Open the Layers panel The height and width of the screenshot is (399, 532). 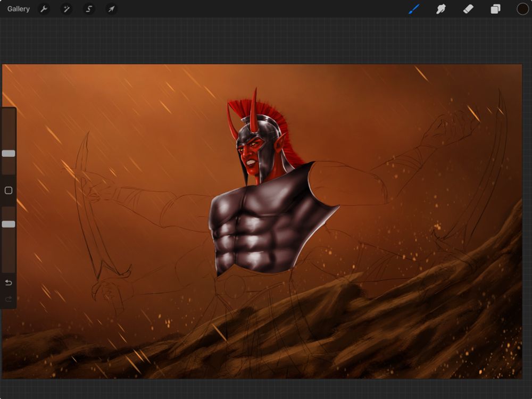495,9
